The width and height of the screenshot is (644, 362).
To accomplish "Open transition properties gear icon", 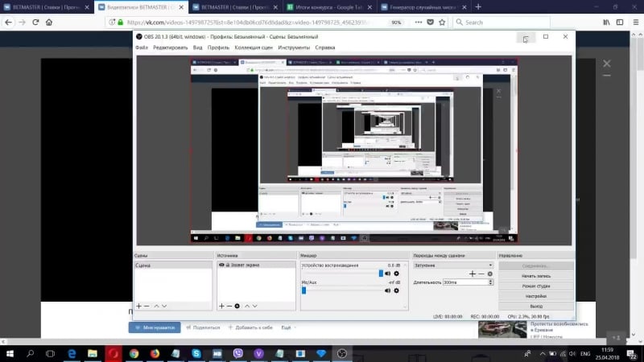I will coord(490,274).
